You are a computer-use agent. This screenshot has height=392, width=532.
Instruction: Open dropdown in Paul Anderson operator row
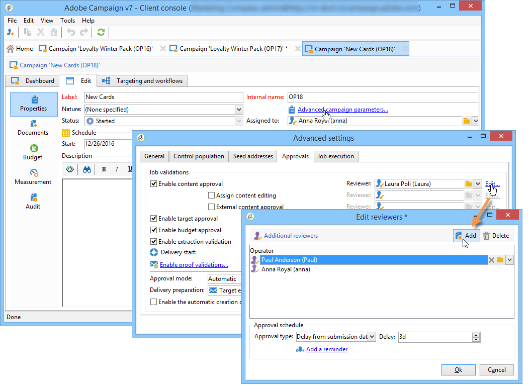509,260
